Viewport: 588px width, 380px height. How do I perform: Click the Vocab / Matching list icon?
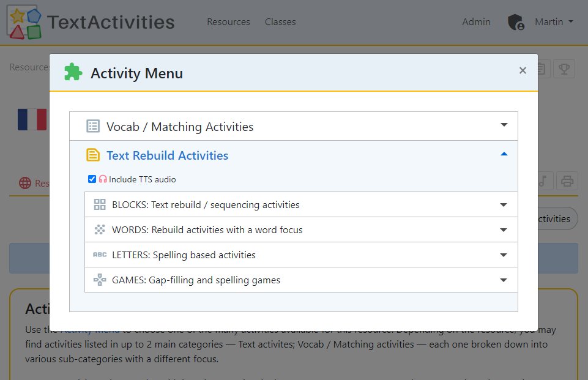coord(93,126)
